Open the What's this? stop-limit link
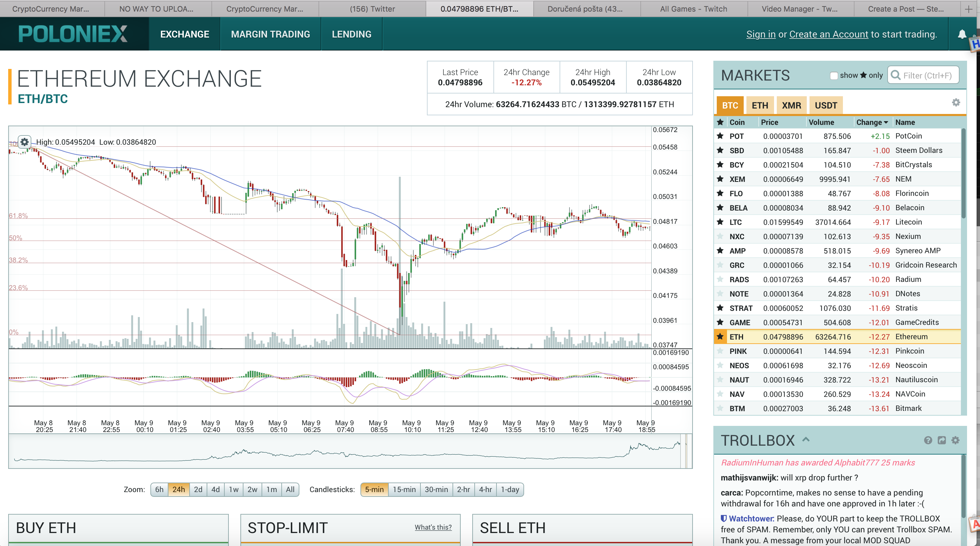Viewport: 980px width, 546px height. click(x=433, y=527)
